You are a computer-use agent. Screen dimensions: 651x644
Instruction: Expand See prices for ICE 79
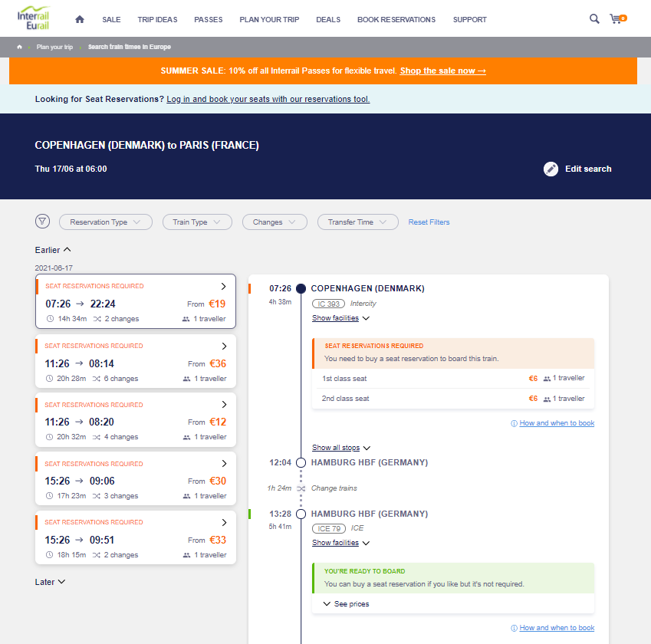point(346,604)
